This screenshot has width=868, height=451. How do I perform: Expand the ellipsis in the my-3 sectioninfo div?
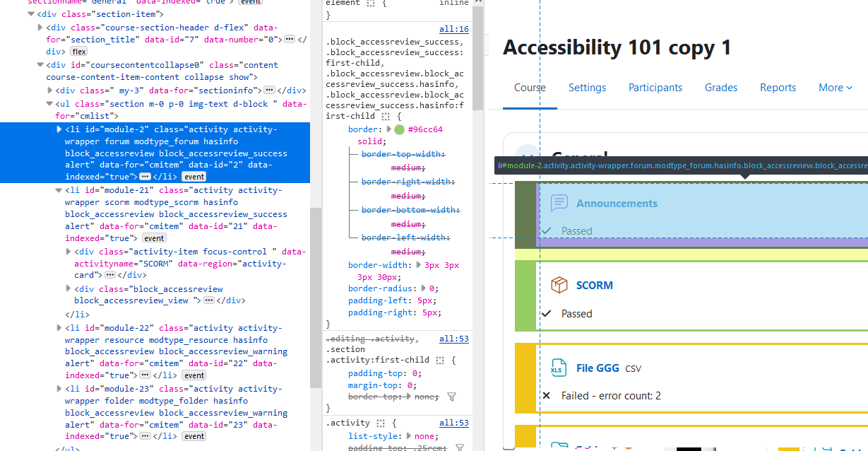(x=269, y=90)
